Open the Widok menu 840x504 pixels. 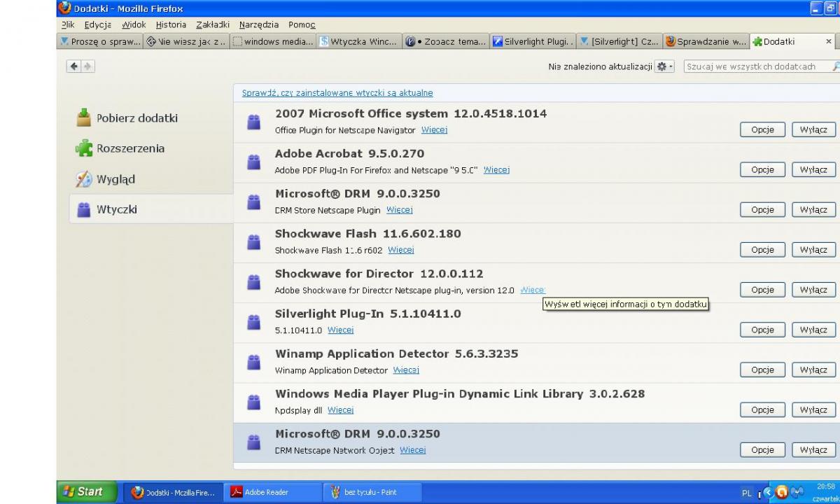(134, 24)
